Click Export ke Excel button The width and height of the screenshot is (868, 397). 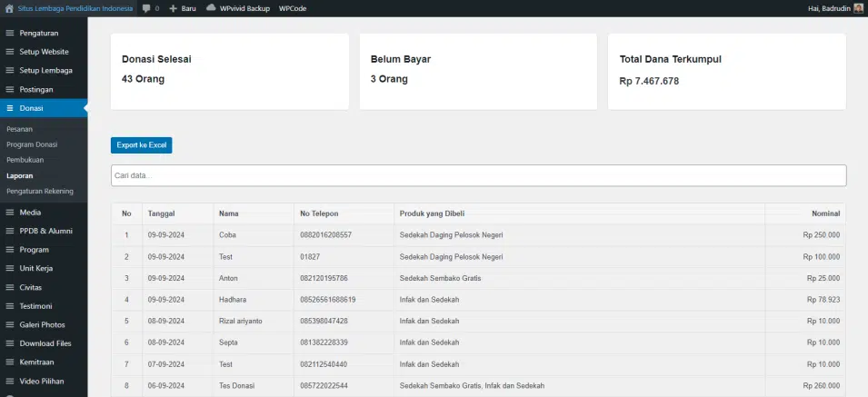tap(141, 144)
